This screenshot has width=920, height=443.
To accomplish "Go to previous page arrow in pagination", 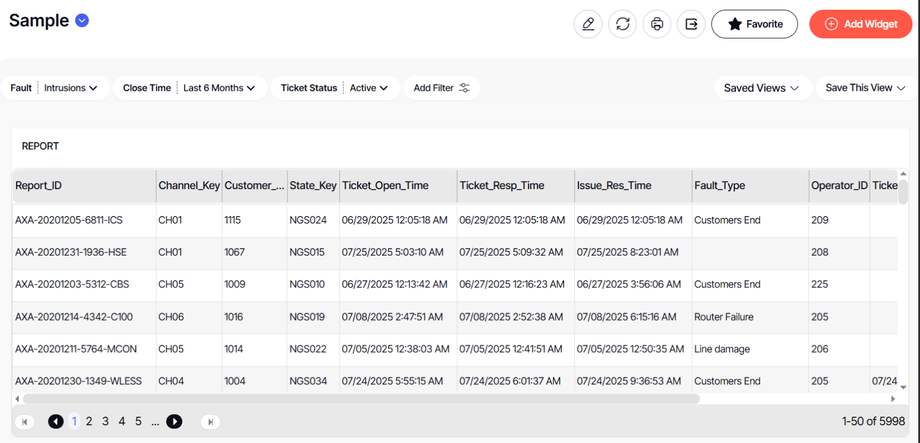I will pos(56,422).
